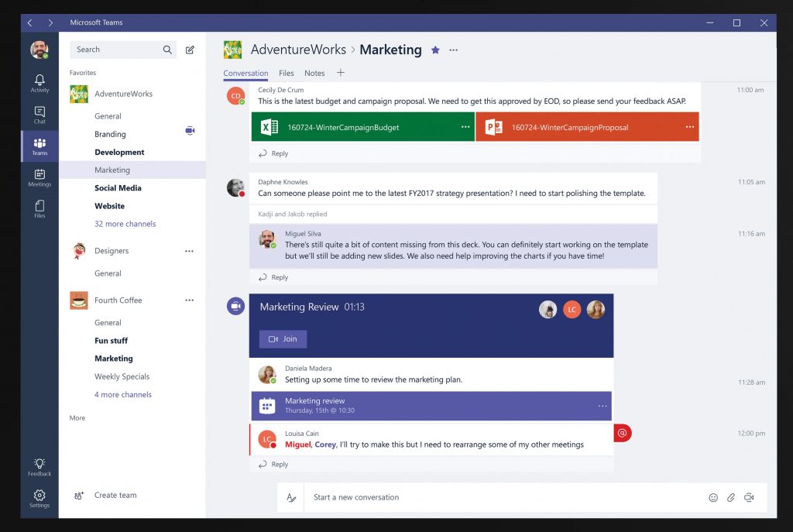Open the text format icon in compose box
The height and width of the screenshot is (532, 793).
click(291, 497)
